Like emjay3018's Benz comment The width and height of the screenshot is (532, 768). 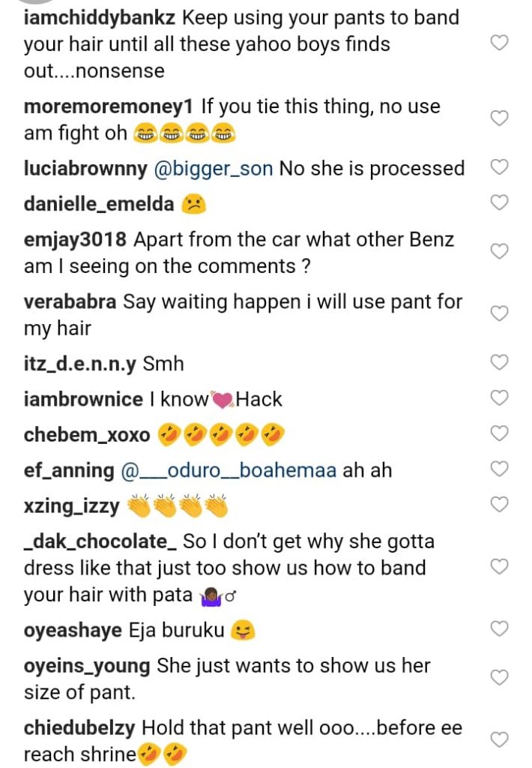pos(498,251)
